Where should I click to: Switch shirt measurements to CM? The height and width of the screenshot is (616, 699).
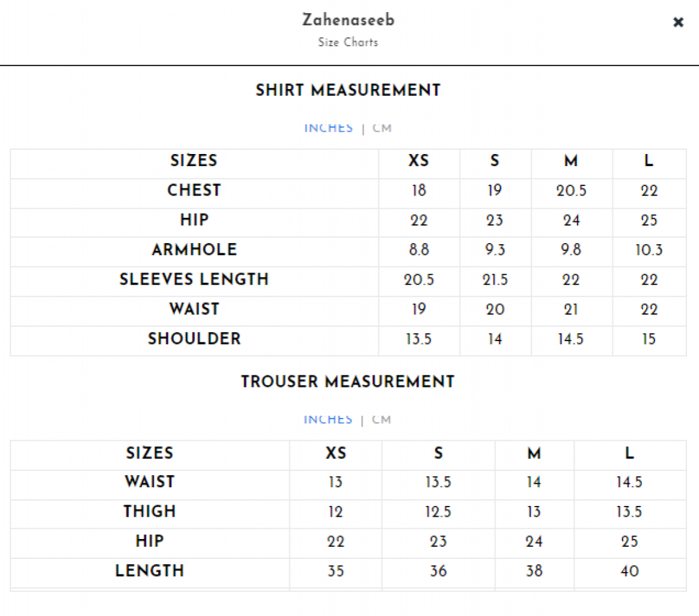tap(382, 128)
